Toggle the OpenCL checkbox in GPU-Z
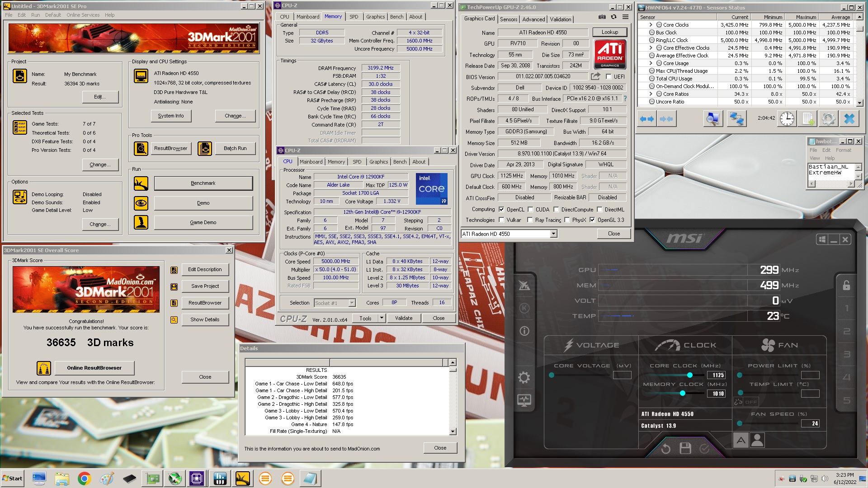The image size is (868, 488). point(501,209)
